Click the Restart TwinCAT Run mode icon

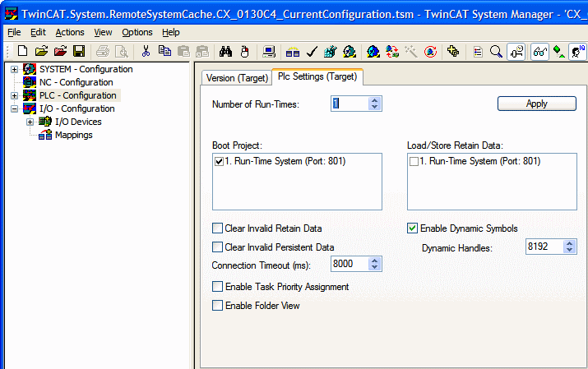pos(350,51)
